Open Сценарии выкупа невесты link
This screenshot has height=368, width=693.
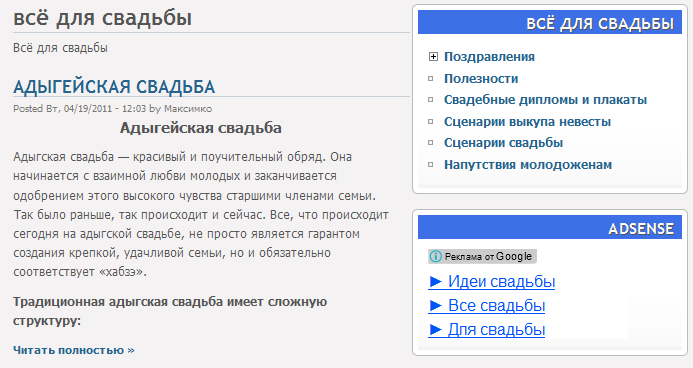click(527, 121)
